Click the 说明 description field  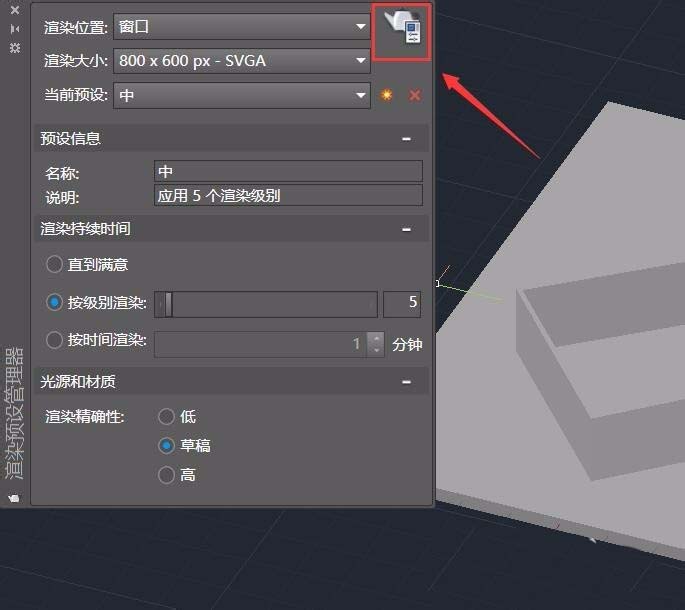(x=288, y=195)
